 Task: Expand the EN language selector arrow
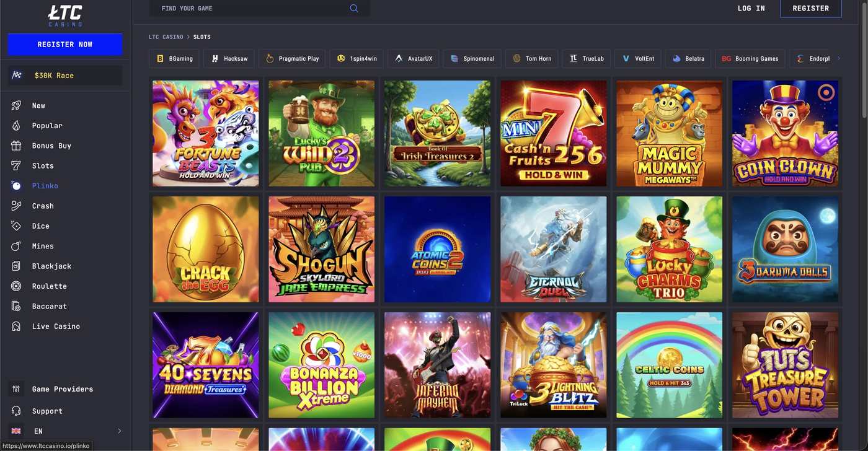pos(120,431)
